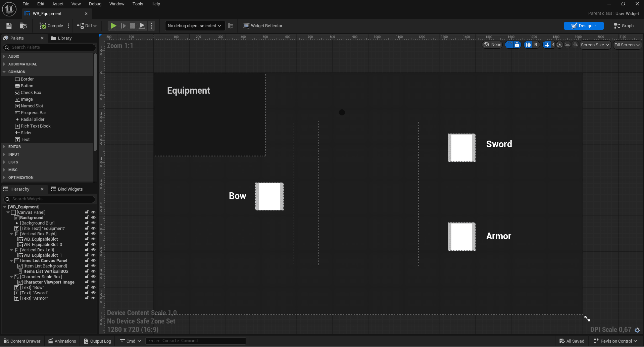644x347 pixels.
Task: Open the Widget Reflector
Action: pyautogui.click(x=263, y=26)
